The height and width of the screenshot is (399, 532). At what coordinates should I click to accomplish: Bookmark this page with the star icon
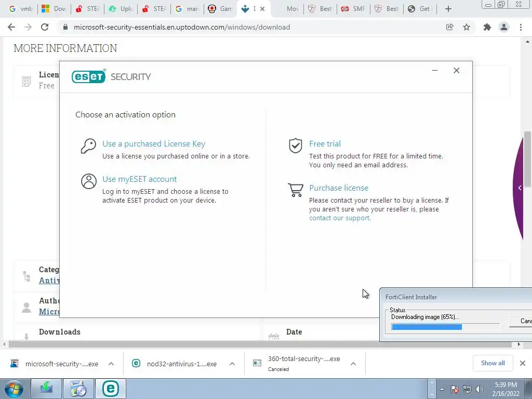467,27
